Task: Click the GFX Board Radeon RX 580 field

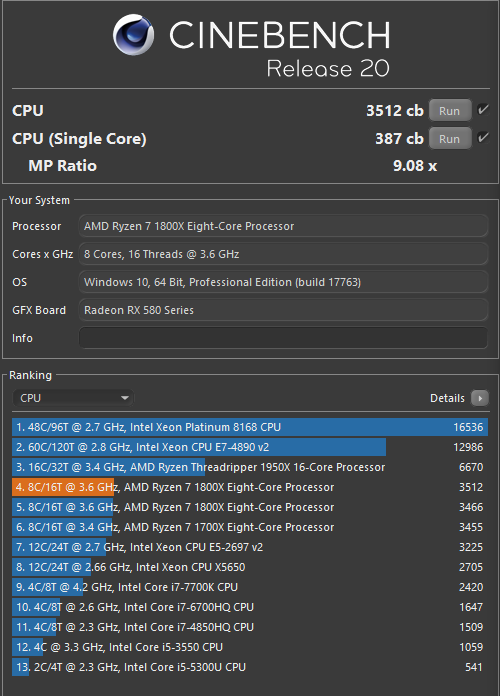Action: point(283,310)
